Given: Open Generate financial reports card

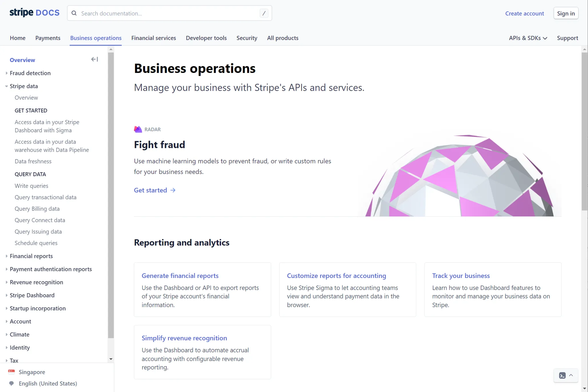Looking at the screenshot, I should pyautogui.click(x=180, y=276).
